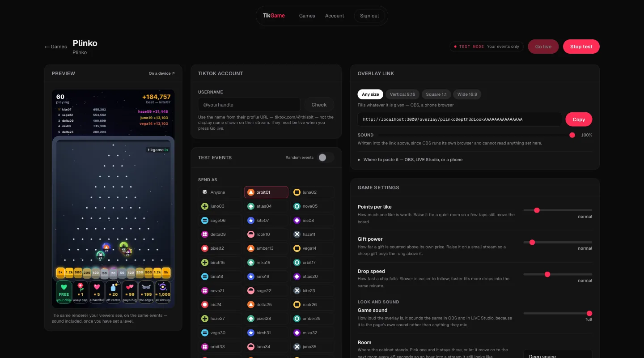Tap the 1,000 gift in the preview
The height and width of the screenshot is (358, 644).
point(163,291)
